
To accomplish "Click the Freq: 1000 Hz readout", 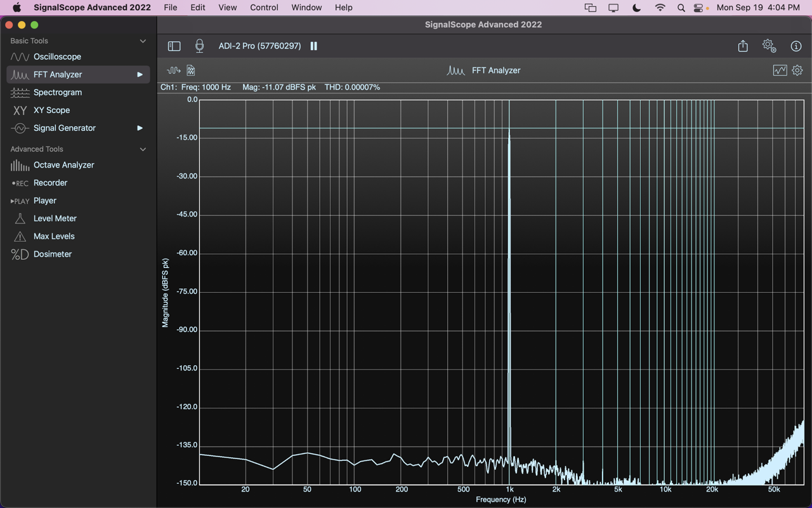I will click(206, 87).
